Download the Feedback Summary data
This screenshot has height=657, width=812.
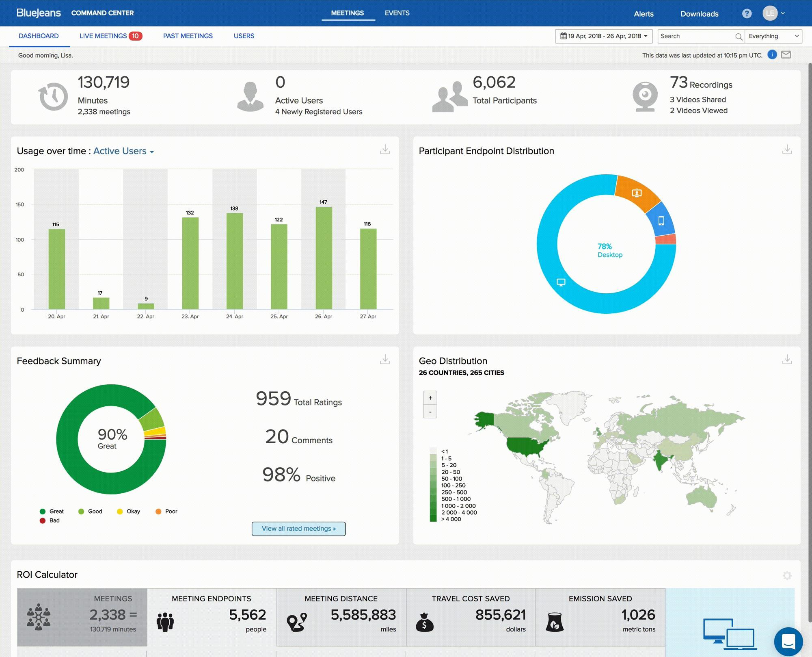click(384, 360)
